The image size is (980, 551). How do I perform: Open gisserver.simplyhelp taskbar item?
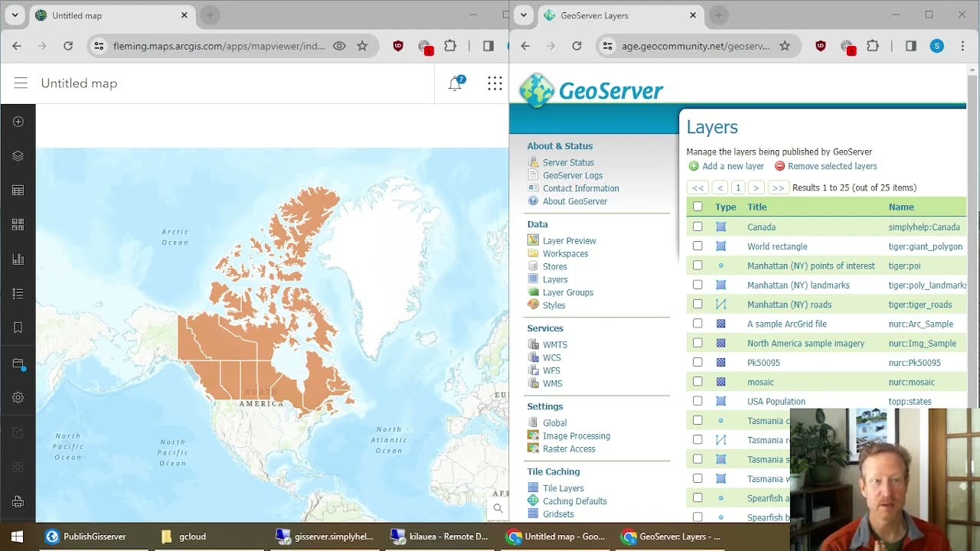[x=325, y=536]
